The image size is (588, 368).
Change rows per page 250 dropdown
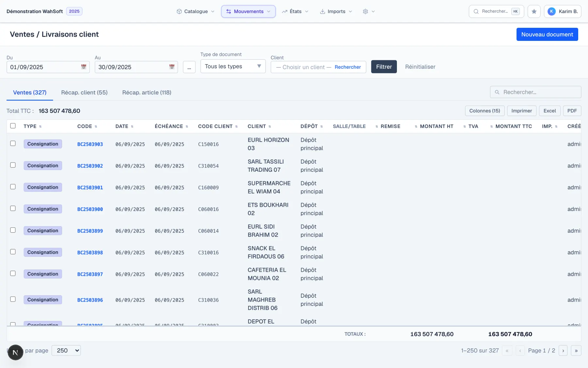tap(66, 350)
